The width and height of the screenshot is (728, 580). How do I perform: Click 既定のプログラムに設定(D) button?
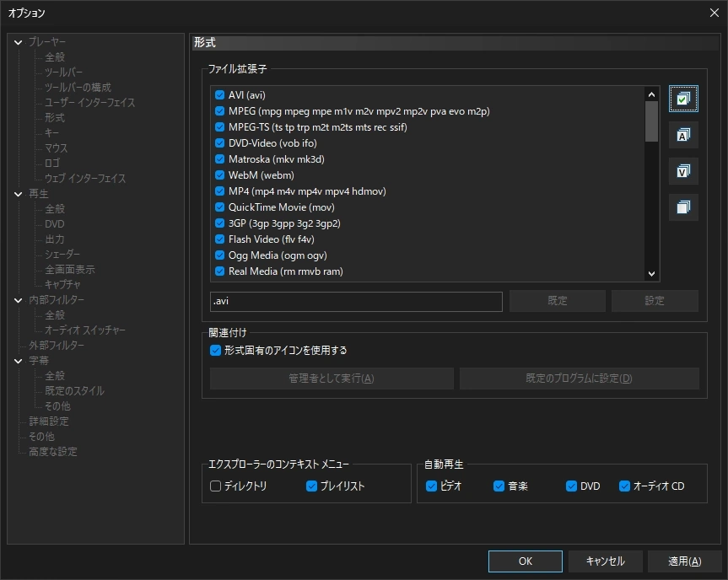coord(579,379)
